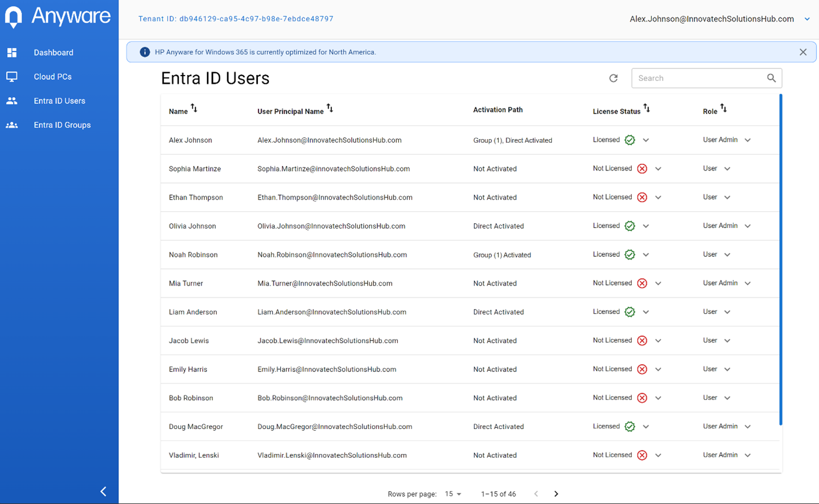Viewport: 819px width, 504px height.
Task: Click the Entra ID Users page heading
Action: tap(215, 79)
